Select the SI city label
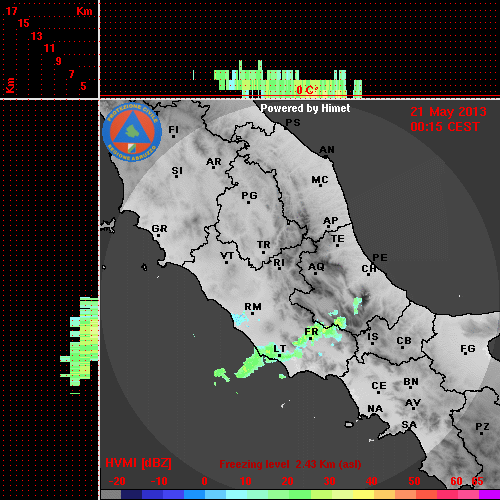The width and height of the screenshot is (500, 500). [x=177, y=171]
